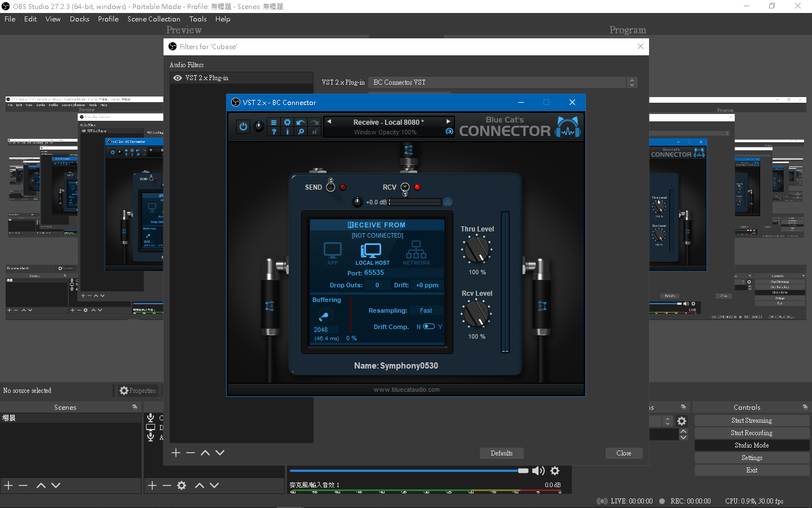Click the magnifier zoom icon
The image size is (812, 508).
[x=301, y=132]
